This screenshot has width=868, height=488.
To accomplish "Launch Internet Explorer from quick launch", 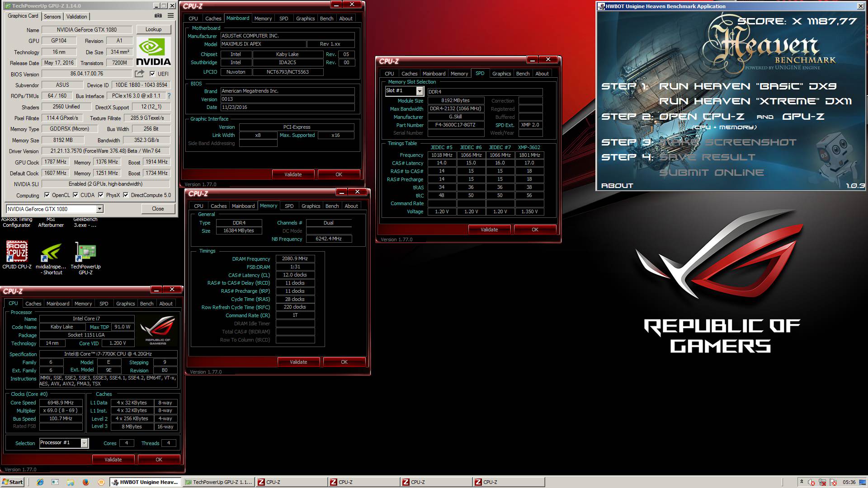I will point(40,482).
